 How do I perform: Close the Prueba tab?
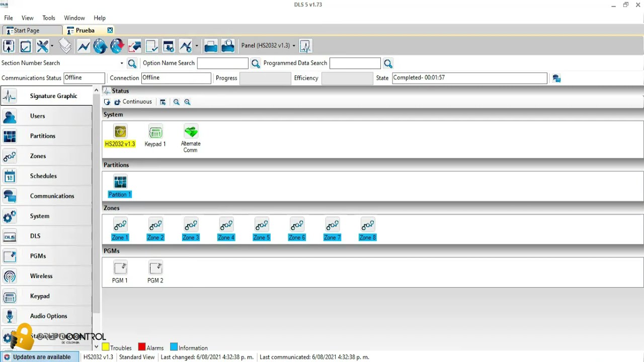pos(110,31)
